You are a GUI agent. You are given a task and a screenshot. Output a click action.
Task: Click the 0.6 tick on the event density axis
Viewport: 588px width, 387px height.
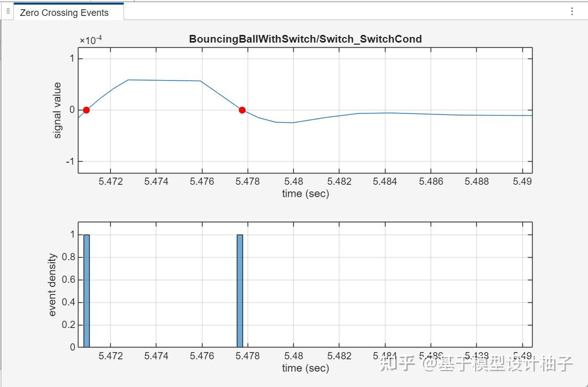(68, 280)
